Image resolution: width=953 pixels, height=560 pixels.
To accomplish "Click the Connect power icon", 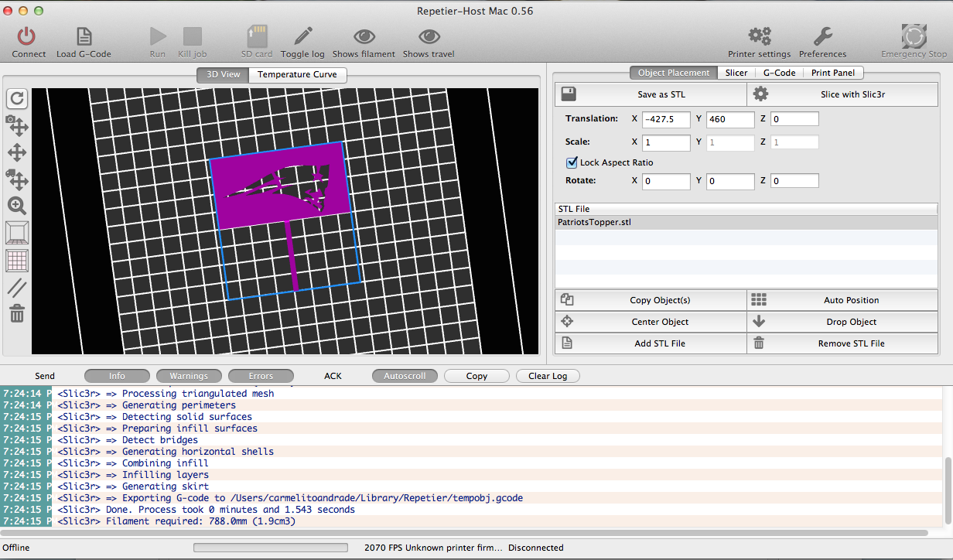I will (27, 36).
